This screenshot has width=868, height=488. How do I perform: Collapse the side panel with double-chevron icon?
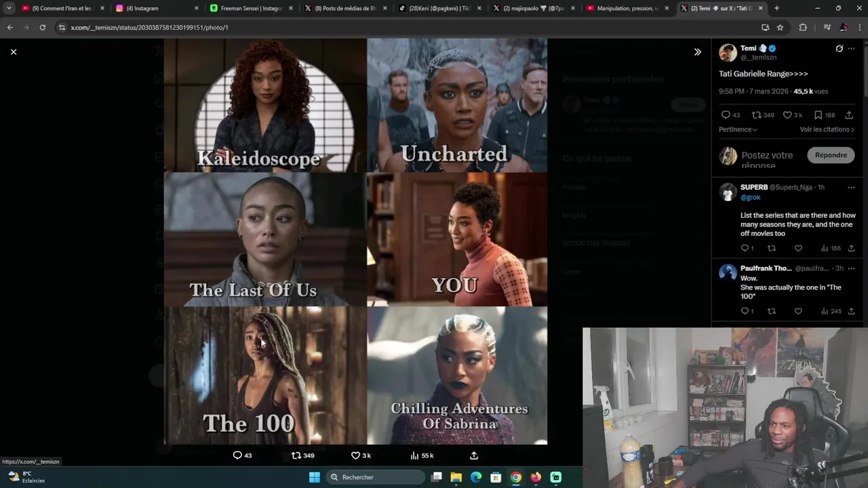pos(697,52)
